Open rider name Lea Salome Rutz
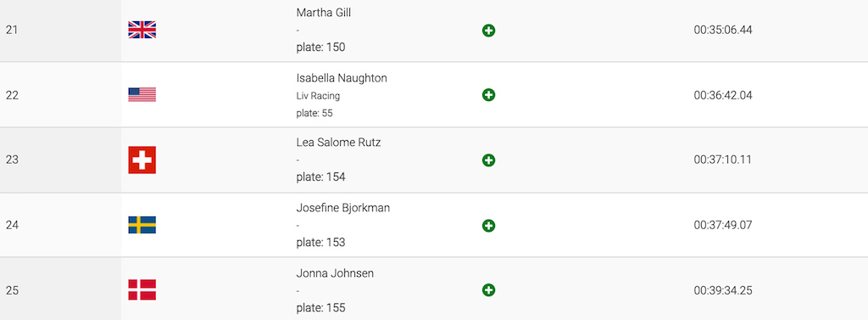The width and height of the screenshot is (868, 320). click(339, 143)
